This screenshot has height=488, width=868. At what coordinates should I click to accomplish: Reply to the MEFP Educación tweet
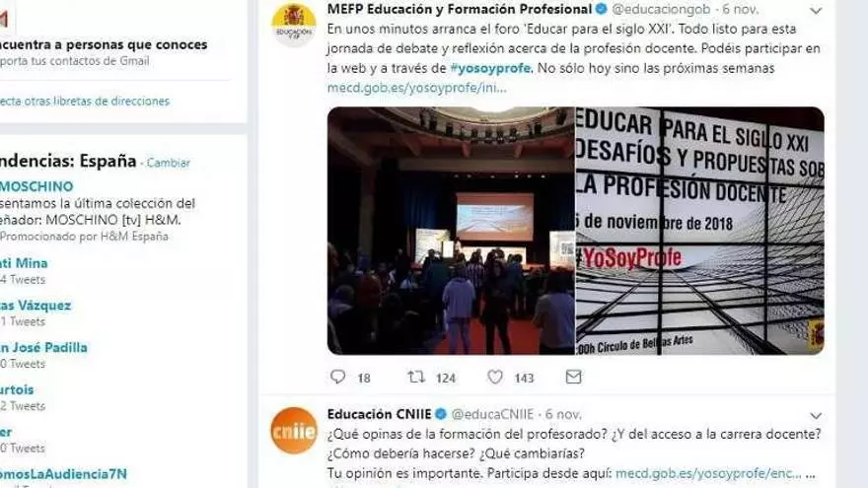337,377
